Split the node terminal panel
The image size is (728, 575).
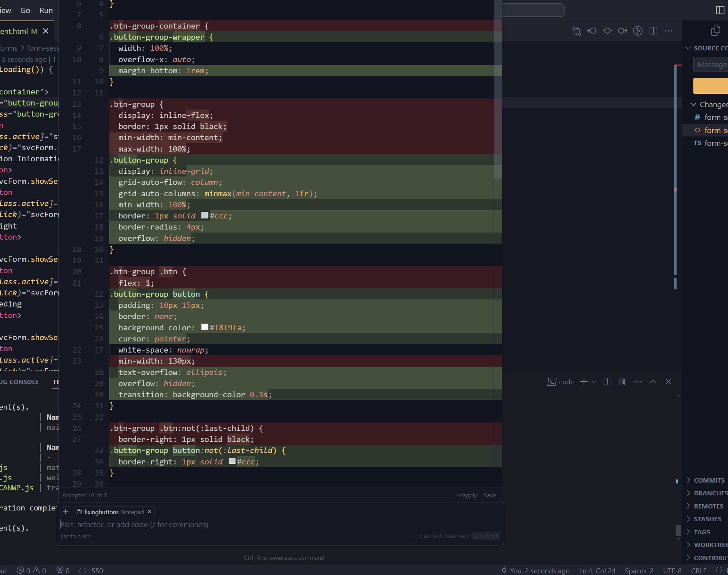coord(607,381)
